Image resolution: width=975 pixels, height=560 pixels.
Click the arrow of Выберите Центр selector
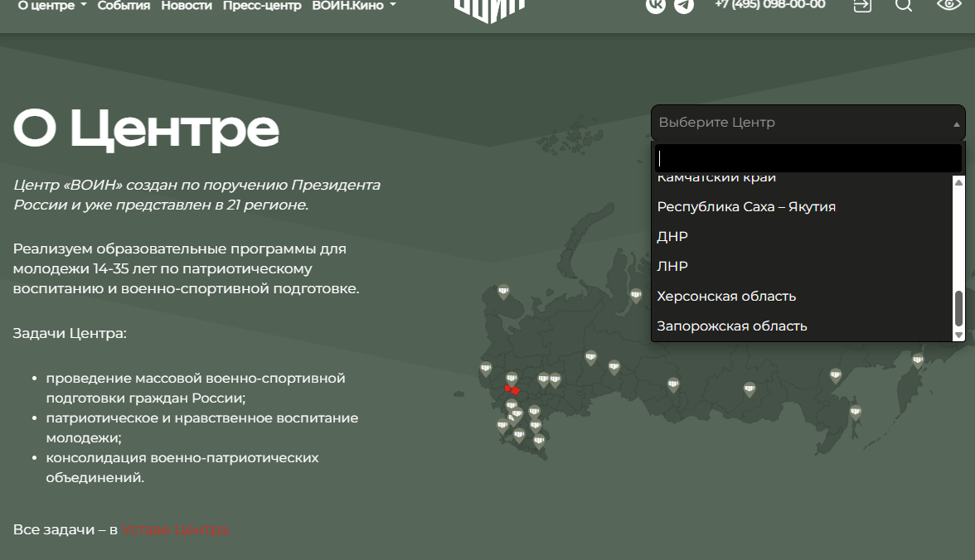click(957, 124)
